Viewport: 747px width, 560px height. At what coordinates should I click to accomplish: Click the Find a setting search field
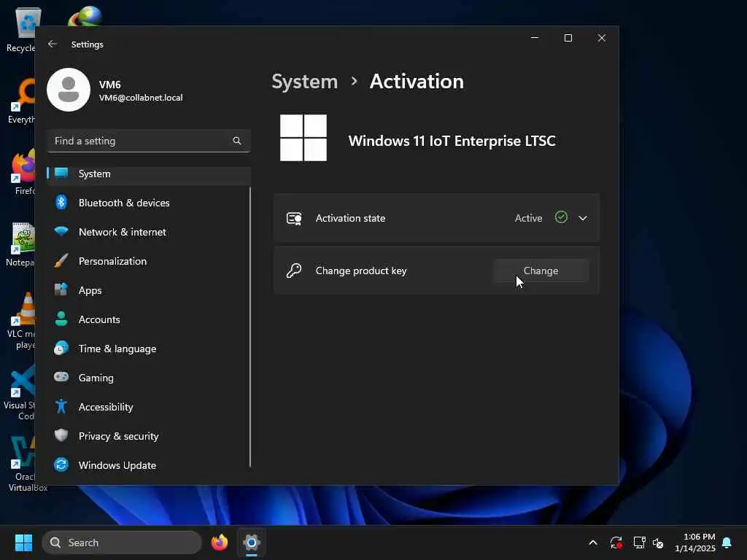point(149,141)
